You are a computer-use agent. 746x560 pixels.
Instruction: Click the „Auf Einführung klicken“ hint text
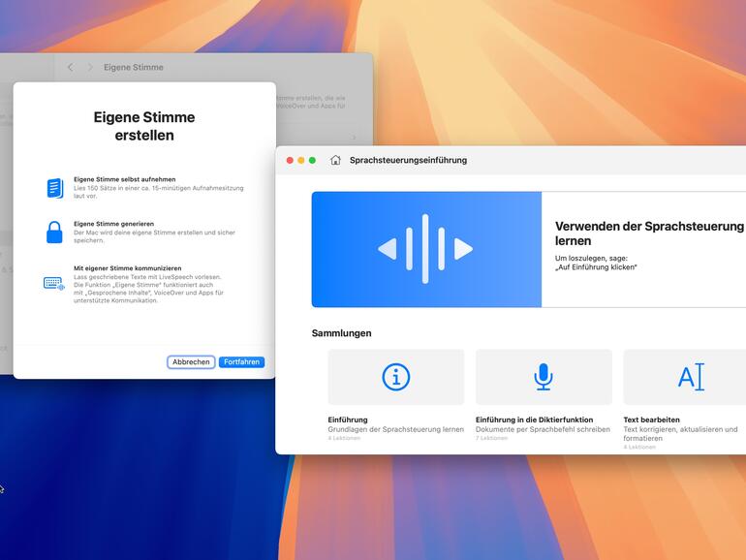click(596, 267)
